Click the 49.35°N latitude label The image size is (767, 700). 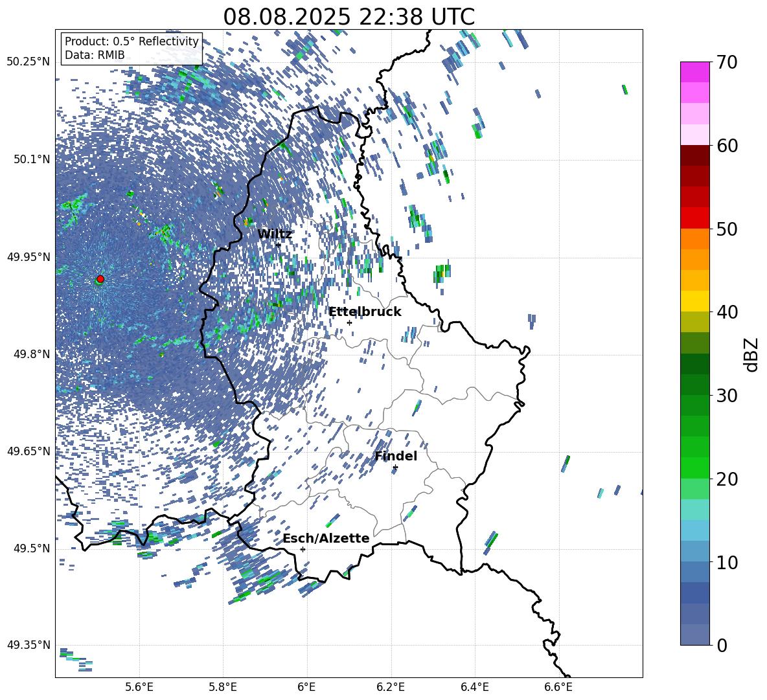(29, 645)
